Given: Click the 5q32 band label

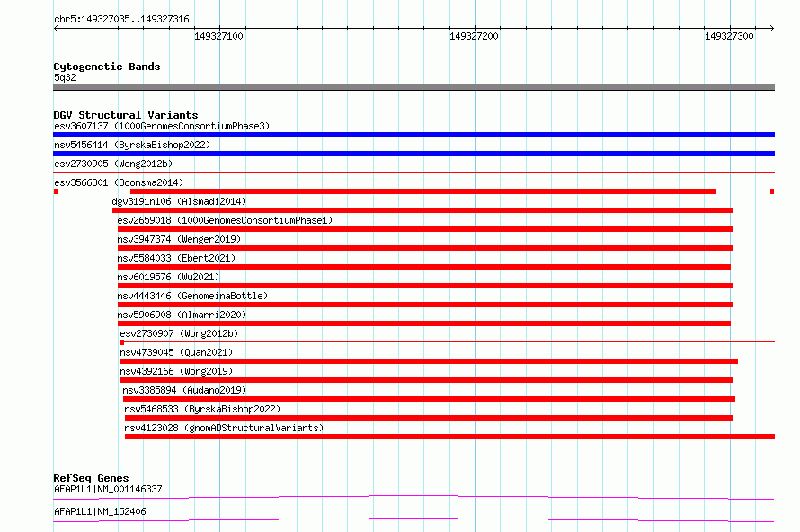Looking at the screenshot, I should 65,77.
